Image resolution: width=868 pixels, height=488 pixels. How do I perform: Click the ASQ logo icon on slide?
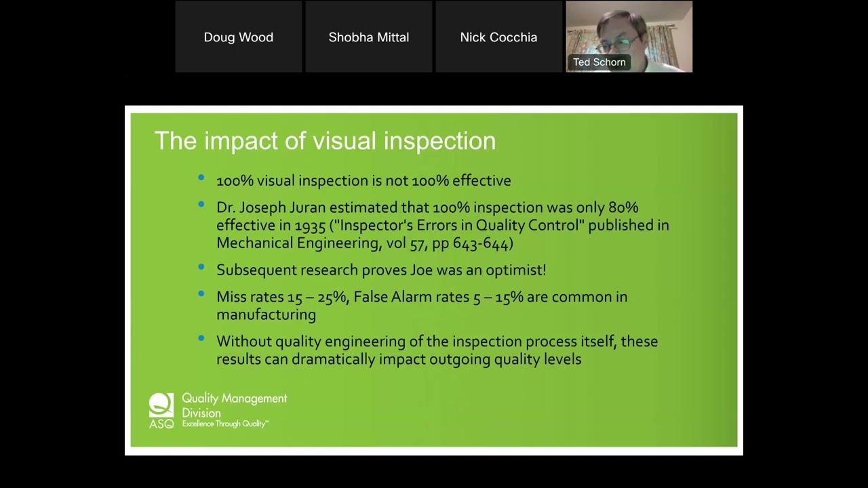161,411
